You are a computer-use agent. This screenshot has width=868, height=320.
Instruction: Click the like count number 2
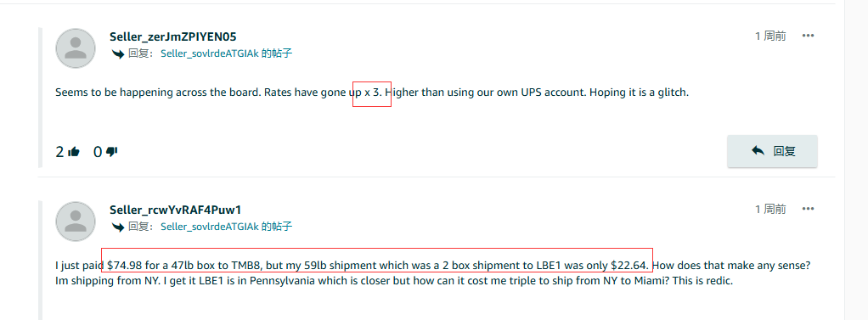point(59,152)
